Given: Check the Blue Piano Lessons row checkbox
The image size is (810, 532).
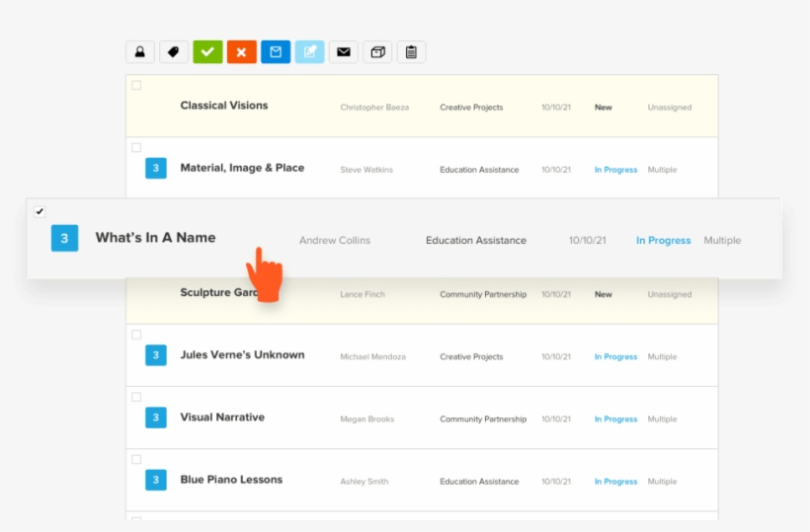Looking at the screenshot, I should [x=136, y=459].
